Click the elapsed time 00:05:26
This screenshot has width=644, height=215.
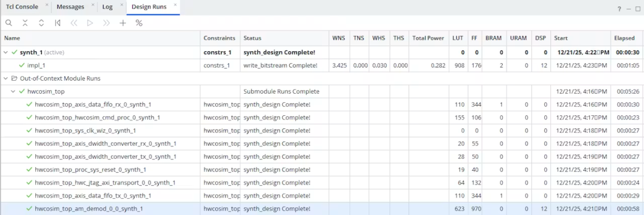tap(628, 91)
